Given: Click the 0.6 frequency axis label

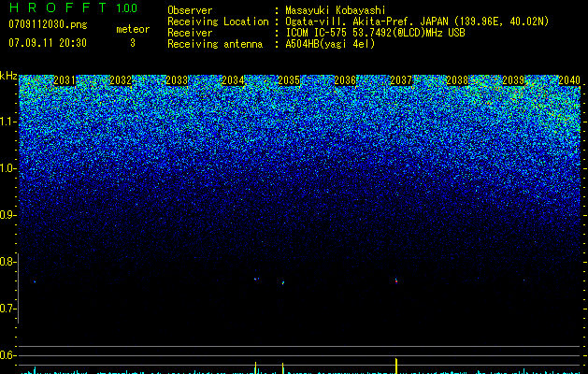Looking at the screenshot, I should tap(7, 355).
